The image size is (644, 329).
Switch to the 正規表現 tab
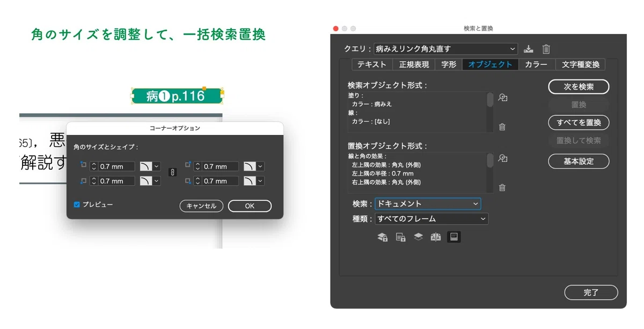[x=414, y=64]
